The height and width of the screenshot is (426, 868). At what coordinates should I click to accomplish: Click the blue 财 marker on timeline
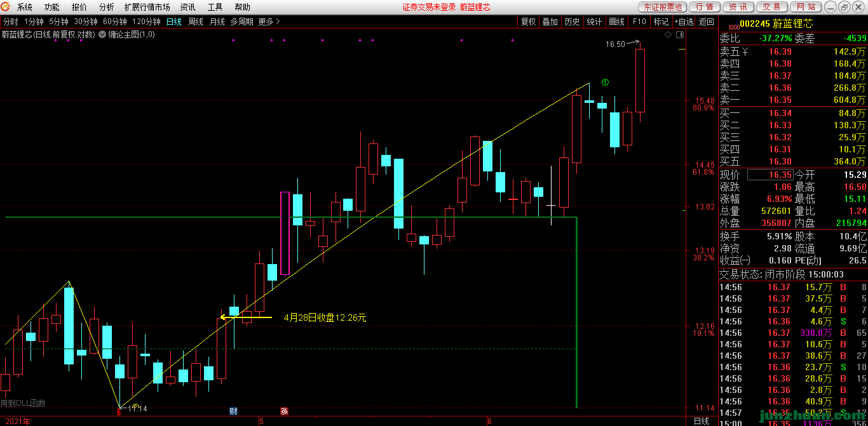coord(233,411)
